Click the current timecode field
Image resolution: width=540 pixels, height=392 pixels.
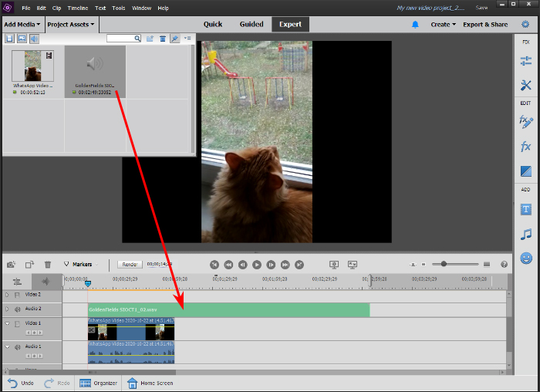pos(160,264)
